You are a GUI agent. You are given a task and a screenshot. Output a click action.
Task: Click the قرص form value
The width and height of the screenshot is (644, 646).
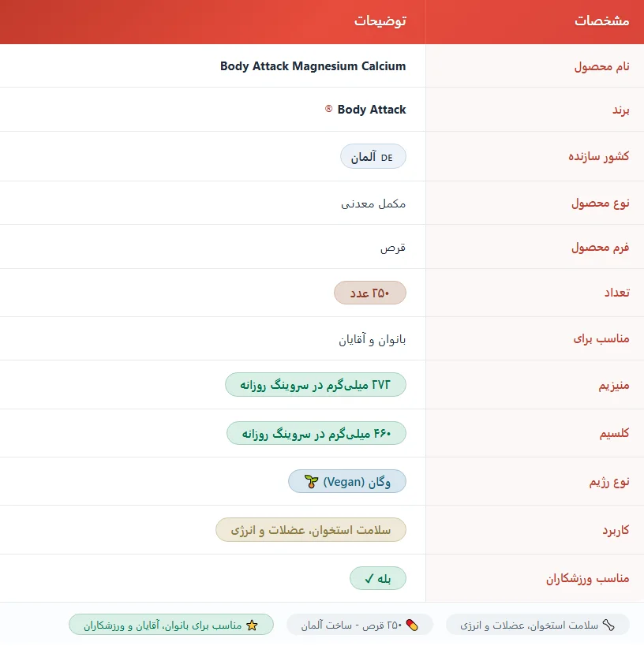pyautogui.click(x=393, y=248)
